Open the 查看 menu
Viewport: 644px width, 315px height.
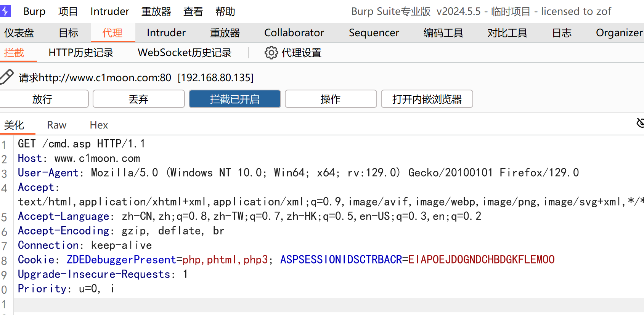click(x=193, y=11)
